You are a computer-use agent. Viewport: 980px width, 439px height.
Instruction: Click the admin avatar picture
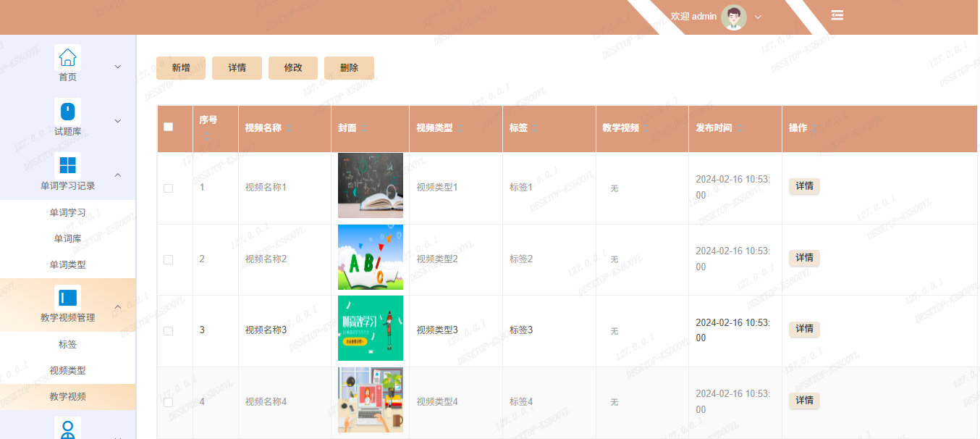click(733, 17)
